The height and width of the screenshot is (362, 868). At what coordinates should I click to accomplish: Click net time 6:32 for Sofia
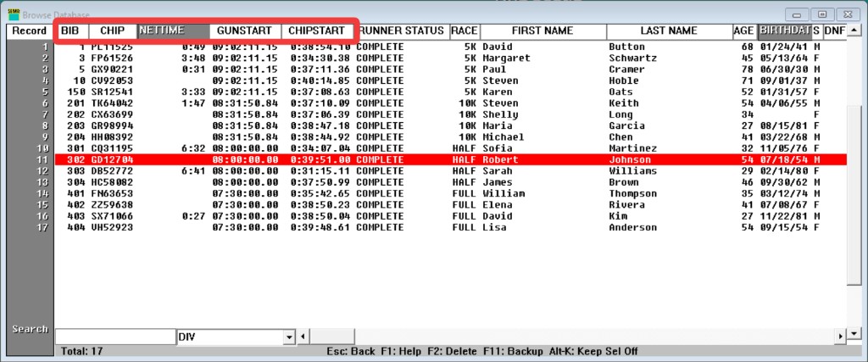[x=194, y=148]
